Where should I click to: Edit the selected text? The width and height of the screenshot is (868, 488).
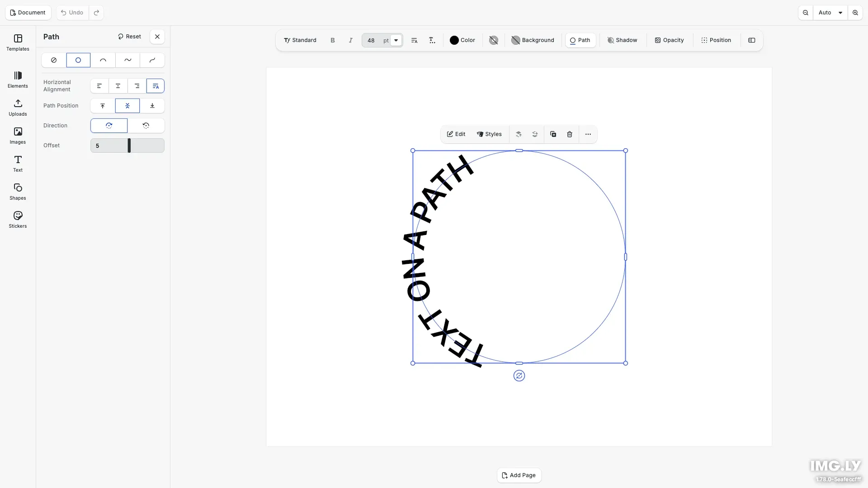point(456,134)
